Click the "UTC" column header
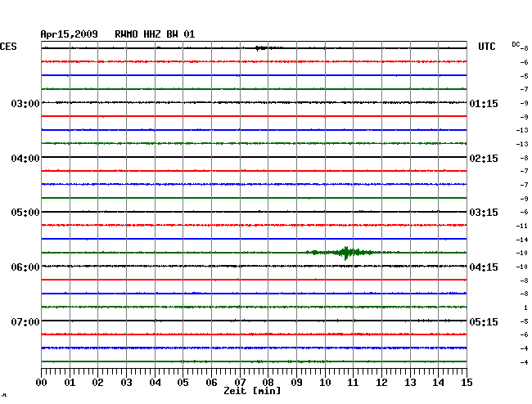The image size is (532, 404). tap(486, 47)
